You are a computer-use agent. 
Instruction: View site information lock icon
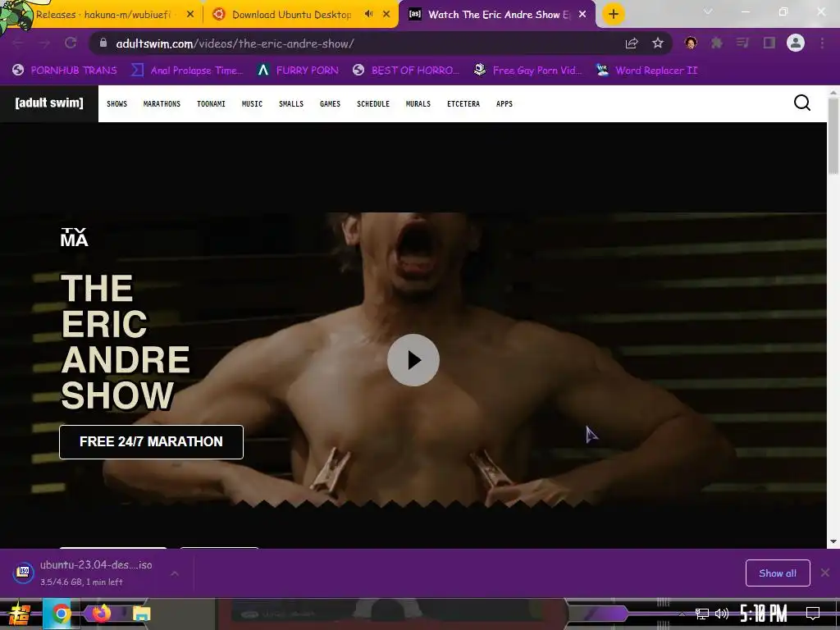click(x=103, y=43)
